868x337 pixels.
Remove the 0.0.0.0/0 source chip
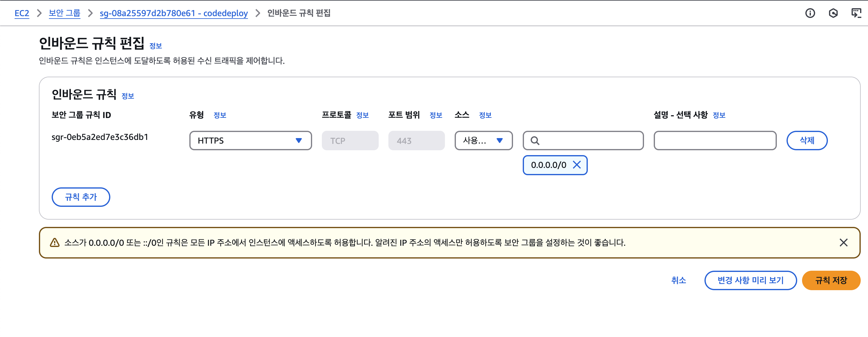[577, 165]
